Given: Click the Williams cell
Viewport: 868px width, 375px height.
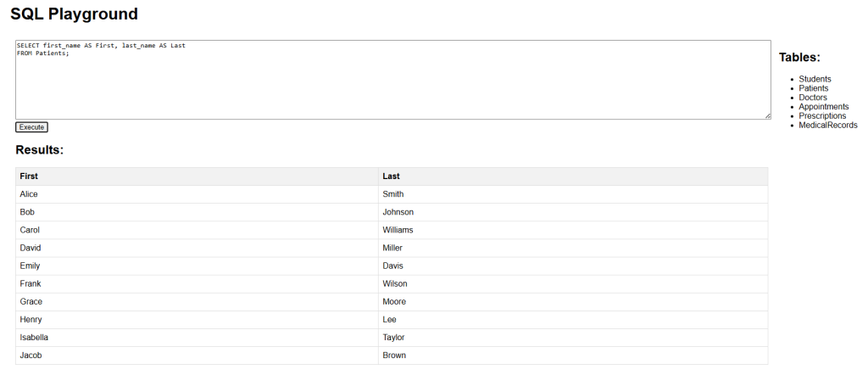Looking at the screenshot, I should [x=573, y=230].
